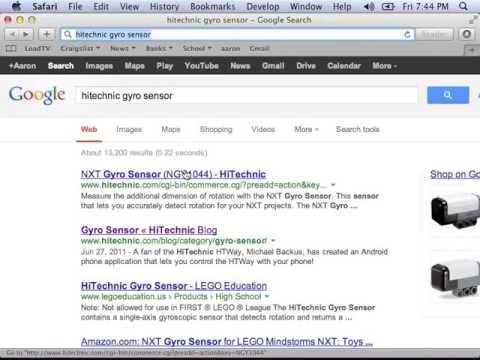This screenshot has height=360, width=480.
Task: Click the Google search text field
Action: click(x=246, y=96)
